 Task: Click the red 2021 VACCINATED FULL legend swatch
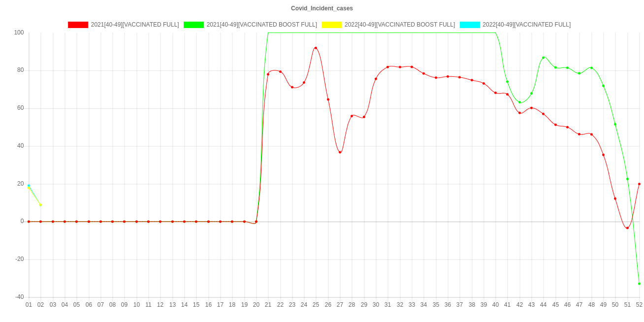coord(78,25)
